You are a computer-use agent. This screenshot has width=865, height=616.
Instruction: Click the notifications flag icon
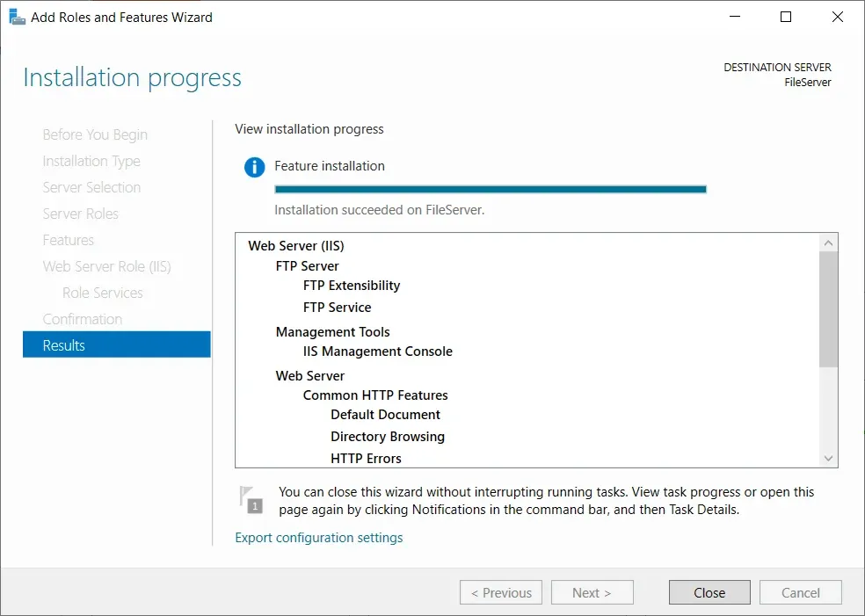point(251,499)
